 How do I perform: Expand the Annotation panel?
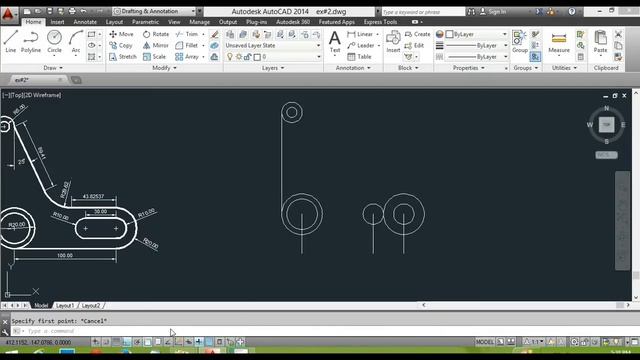click(x=353, y=68)
